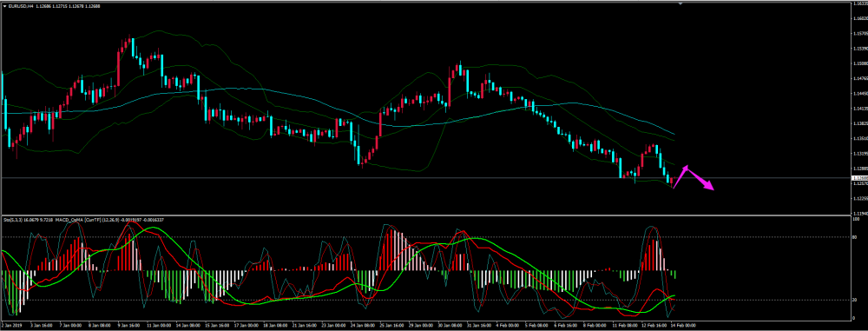Click the 12 Feb 16:00 time label
Screen dimensions: 868x331
(x=654, y=326)
